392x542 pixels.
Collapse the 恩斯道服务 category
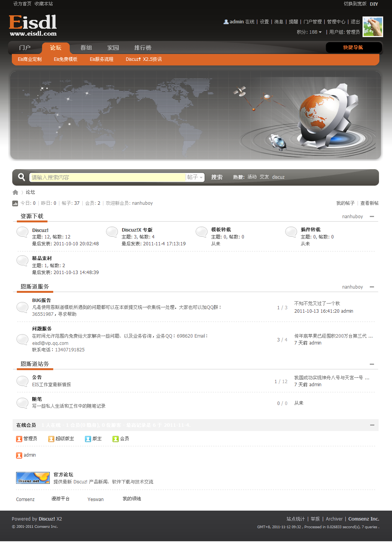372,287
